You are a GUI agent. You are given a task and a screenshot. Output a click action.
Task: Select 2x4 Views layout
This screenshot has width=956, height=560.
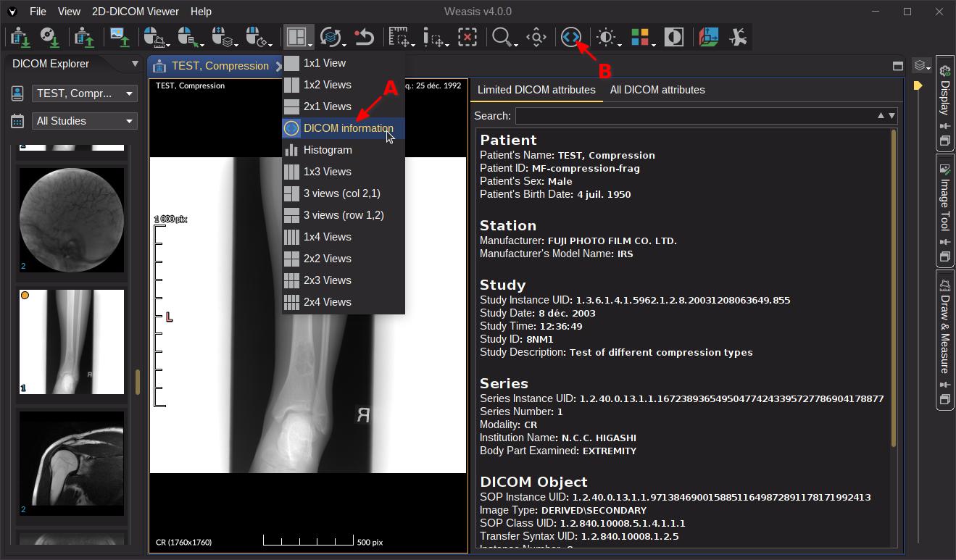tap(344, 302)
